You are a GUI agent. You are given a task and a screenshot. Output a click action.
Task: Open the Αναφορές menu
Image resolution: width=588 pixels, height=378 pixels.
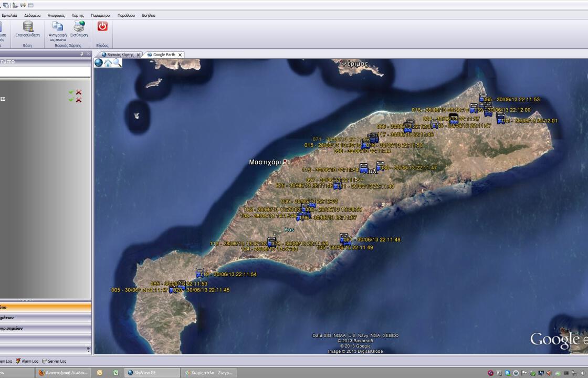(56, 15)
